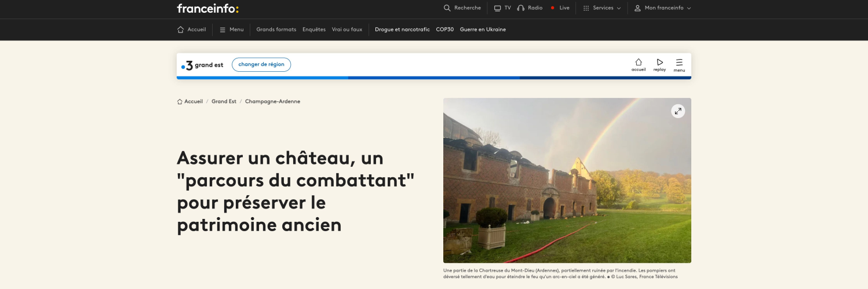The width and height of the screenshot is (868, 289).
Task: Expand the Mon franceinfo account dropdown
Action: 663,8
